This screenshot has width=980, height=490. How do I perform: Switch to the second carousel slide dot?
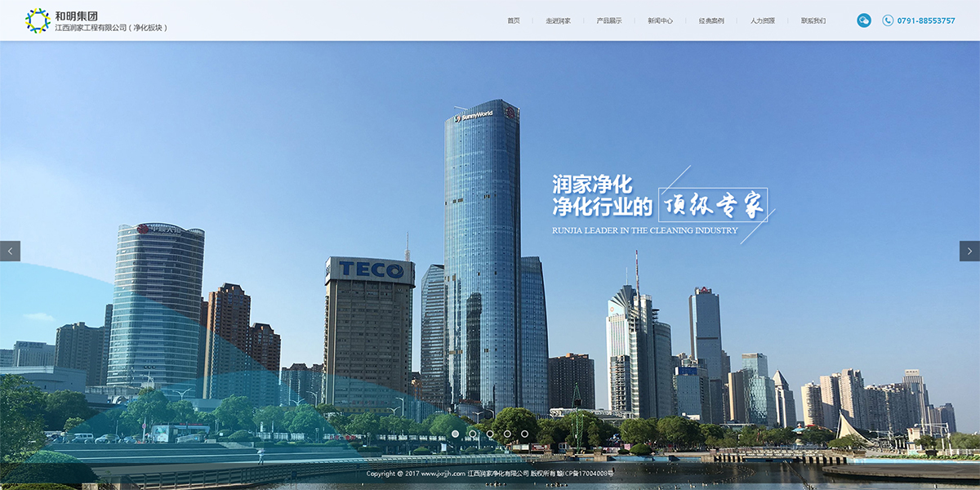[472, 434]
